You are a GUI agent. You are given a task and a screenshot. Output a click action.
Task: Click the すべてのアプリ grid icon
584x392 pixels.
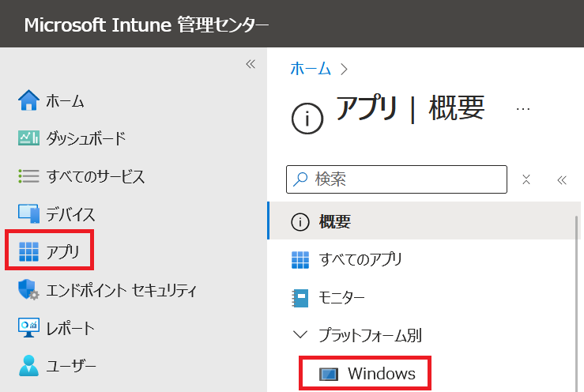300,260
